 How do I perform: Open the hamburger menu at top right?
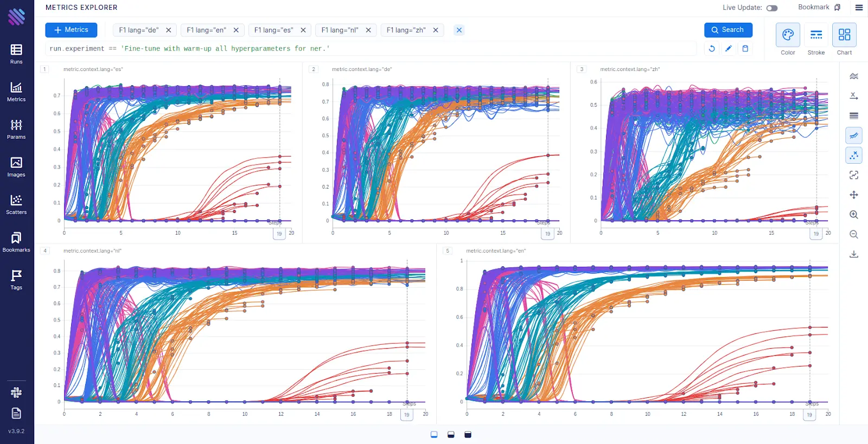coord(859,8)
